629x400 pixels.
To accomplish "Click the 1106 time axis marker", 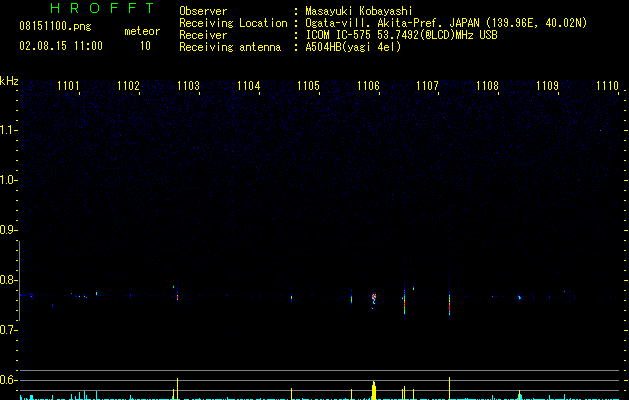I will [x=368, y=85].
